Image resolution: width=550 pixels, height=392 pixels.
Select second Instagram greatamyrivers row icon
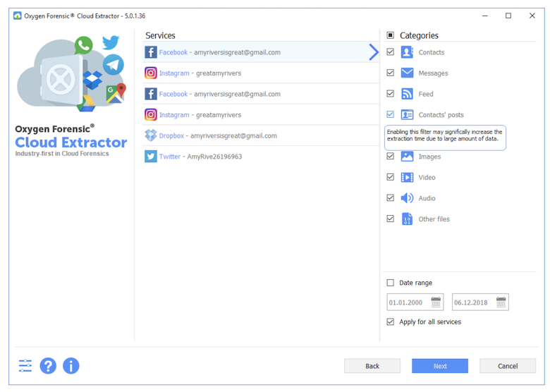click(151, 115)
